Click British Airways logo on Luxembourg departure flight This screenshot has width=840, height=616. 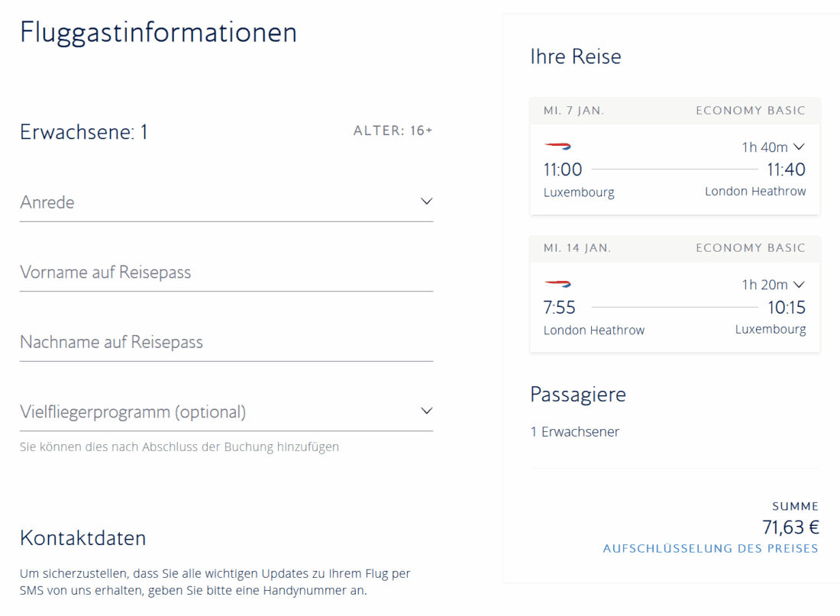(x=557, y=146)
